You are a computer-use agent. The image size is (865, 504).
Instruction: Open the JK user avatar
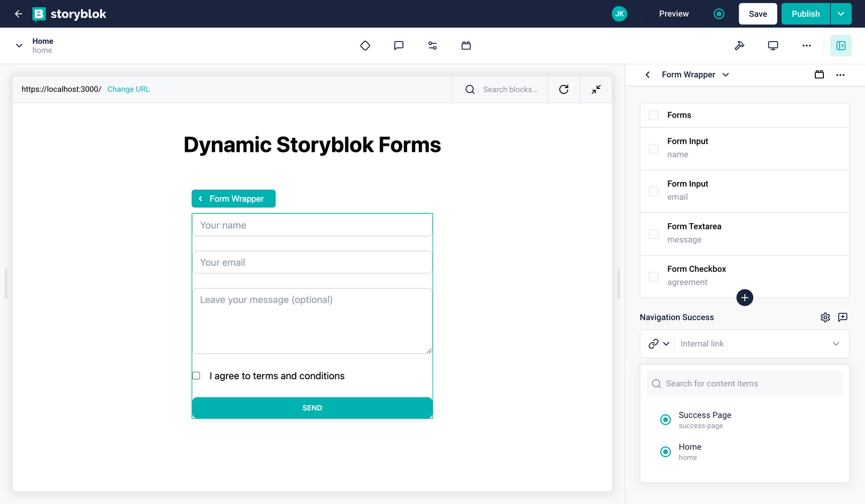tap(620, 14)
